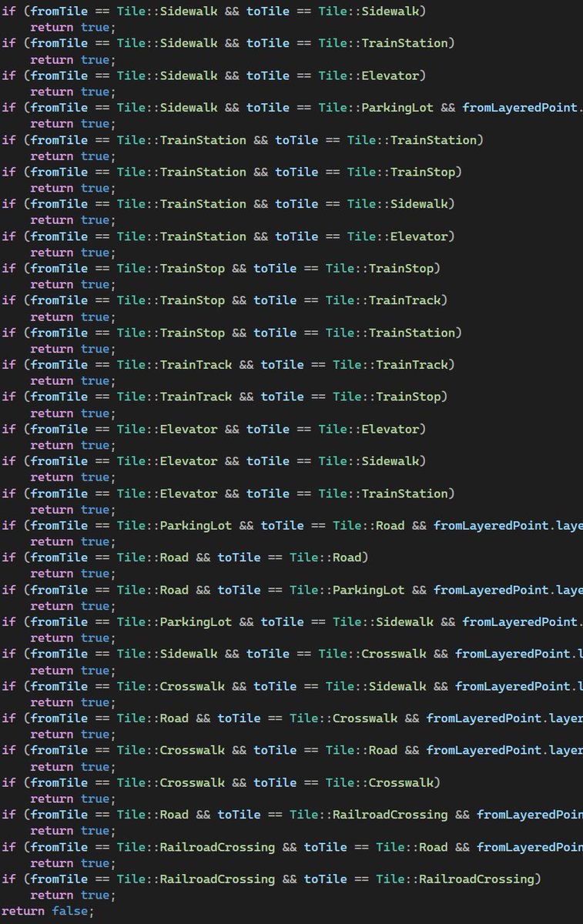Click the Crosswalk to Sidewalk if-statement
This screenshot has width=583, height=924.
coord(292,686)
